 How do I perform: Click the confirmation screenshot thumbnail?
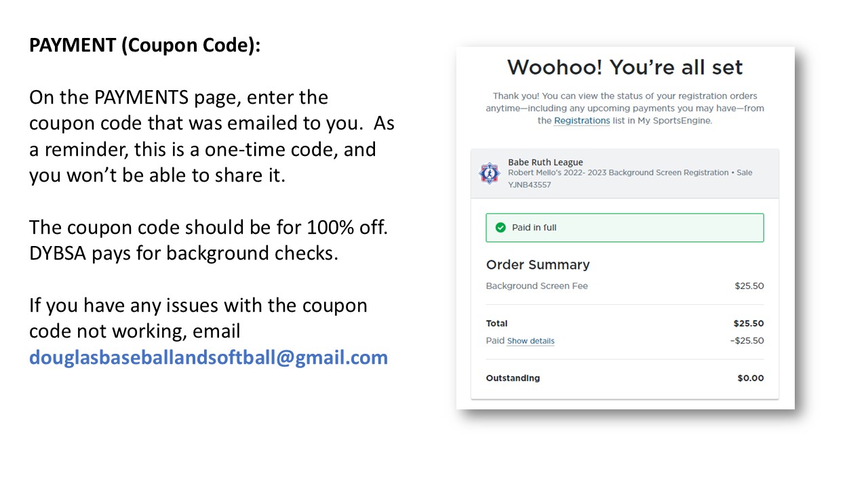point(625,228)
